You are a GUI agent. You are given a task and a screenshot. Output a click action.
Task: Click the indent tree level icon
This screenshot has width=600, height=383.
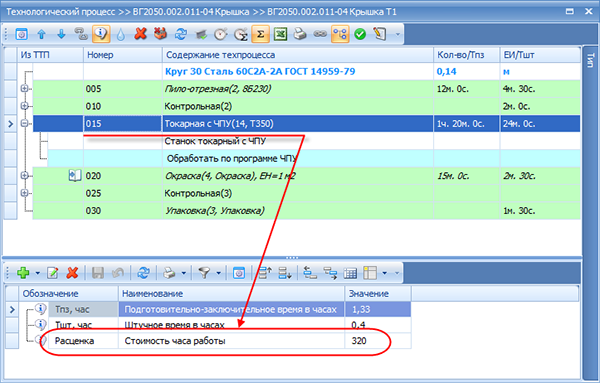point(330,273)
